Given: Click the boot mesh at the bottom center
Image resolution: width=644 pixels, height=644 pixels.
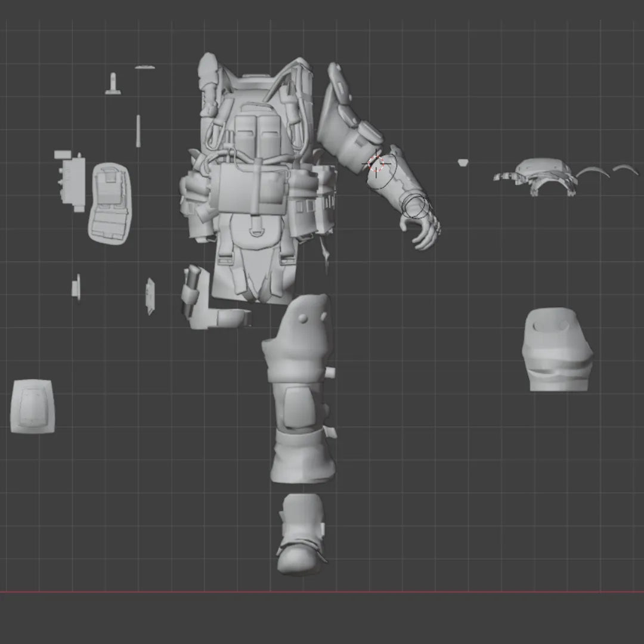Looking at the screenshot, I should coord(301,531).
